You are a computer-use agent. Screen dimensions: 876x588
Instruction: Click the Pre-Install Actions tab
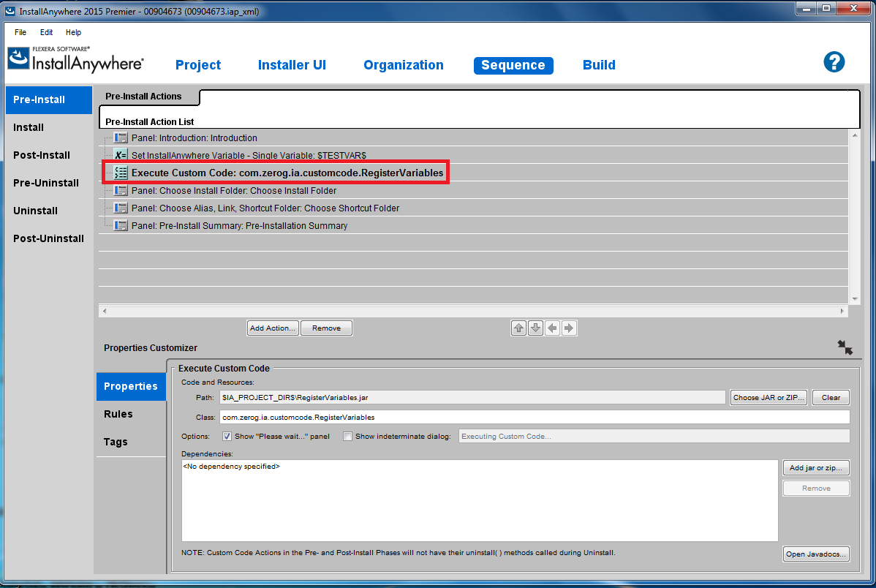point(143,96)
